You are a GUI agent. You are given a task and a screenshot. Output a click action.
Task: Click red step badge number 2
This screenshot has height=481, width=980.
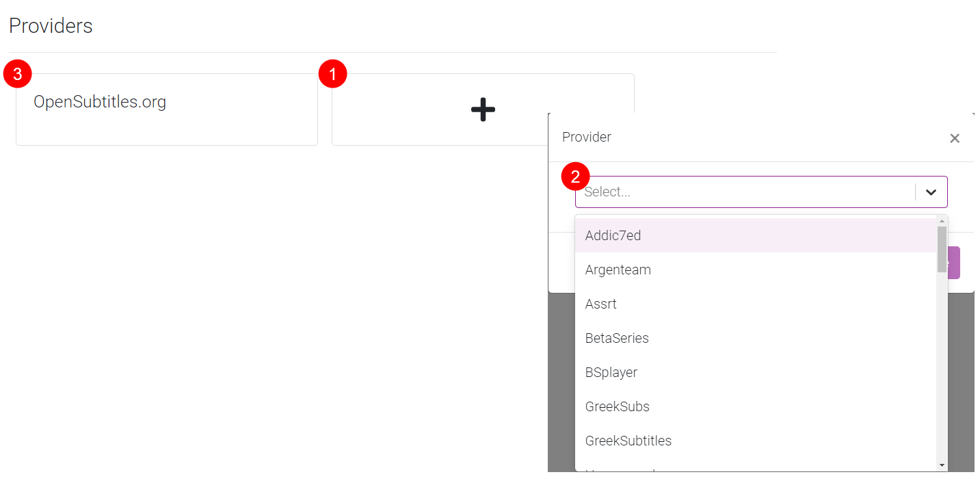(575, 177)
